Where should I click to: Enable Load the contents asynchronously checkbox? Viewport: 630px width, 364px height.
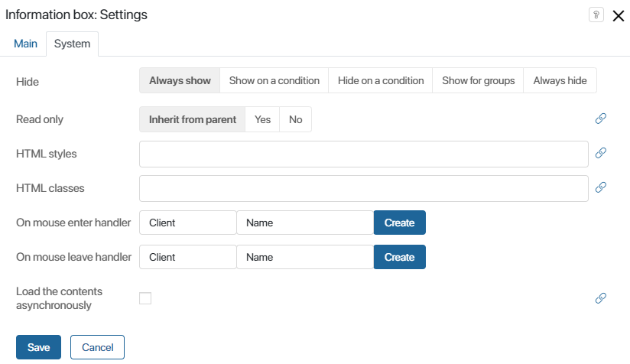click(x=145, y=298)
